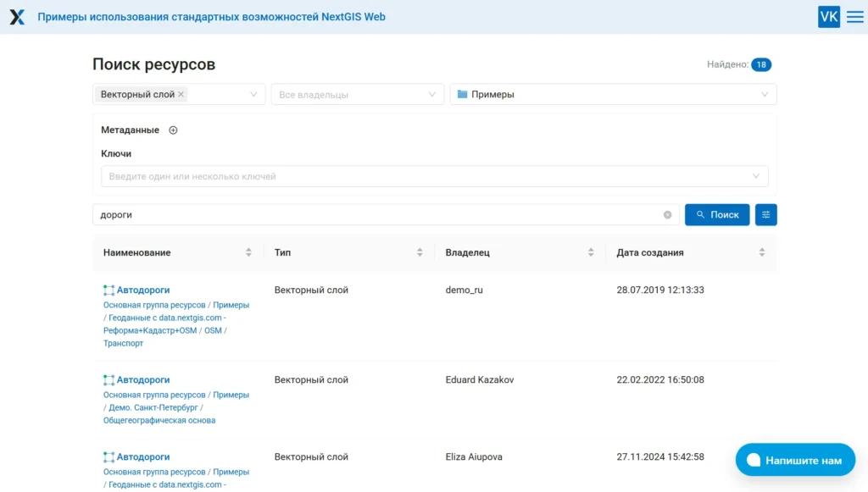This screenshot has height=492, width=868.
Task: Open the hamburger main menu
Action: pyautogui.click(x=854, y=17)
